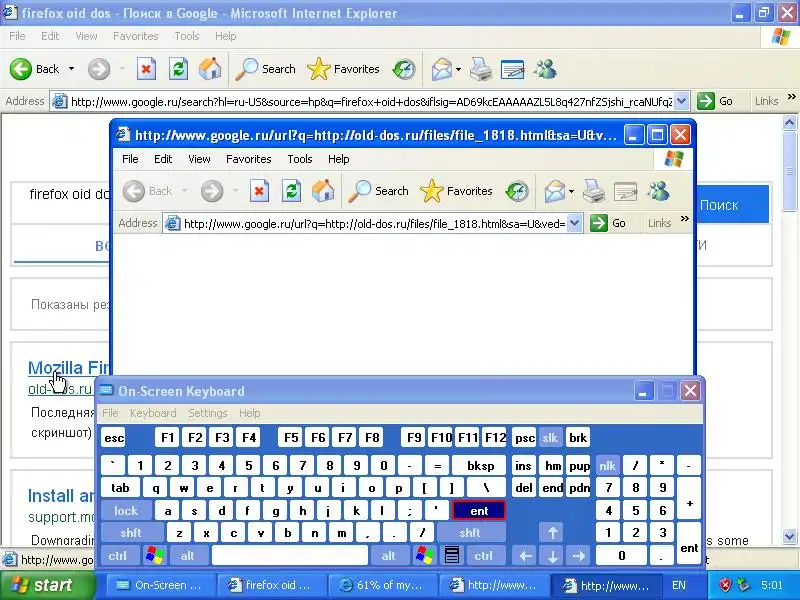
Task: Click Go button in front IE window
Action: tap(608, 223)
